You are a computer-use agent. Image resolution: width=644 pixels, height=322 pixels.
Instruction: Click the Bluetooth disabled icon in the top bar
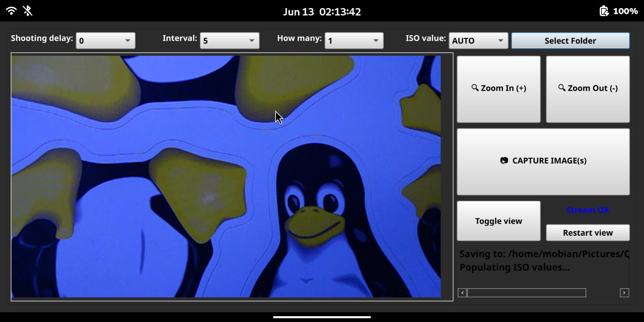coord(28,11)
